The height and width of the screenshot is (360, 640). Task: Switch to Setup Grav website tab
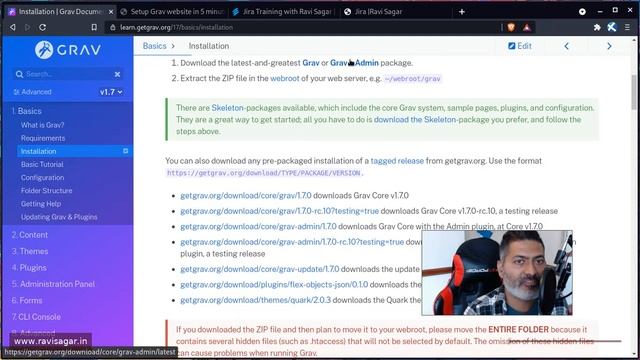(173, 12)
